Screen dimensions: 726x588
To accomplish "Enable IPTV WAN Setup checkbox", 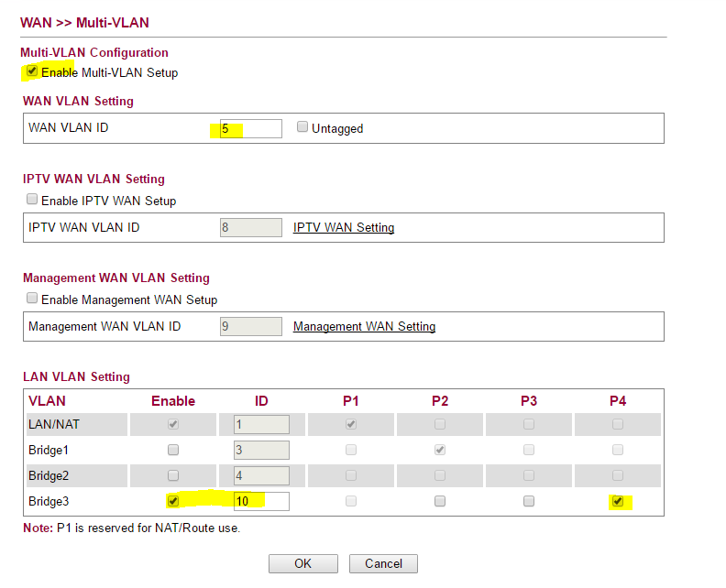I will pos(32,200).
